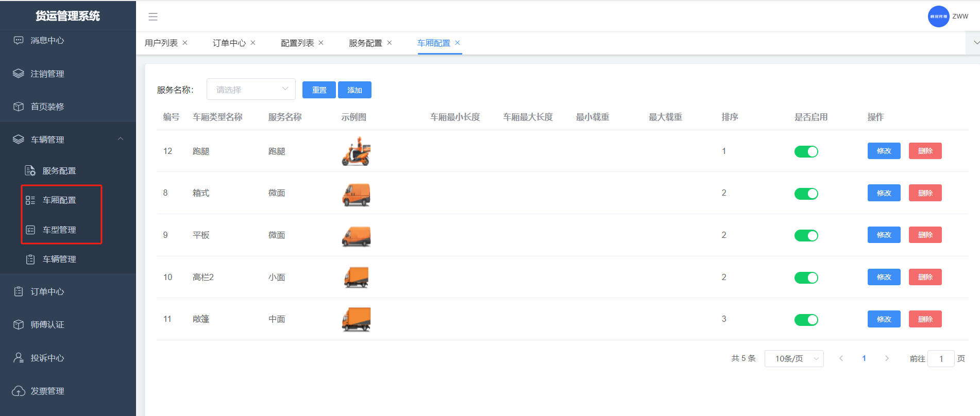Open 车型管理 in the sidebar

pos(59,230)
